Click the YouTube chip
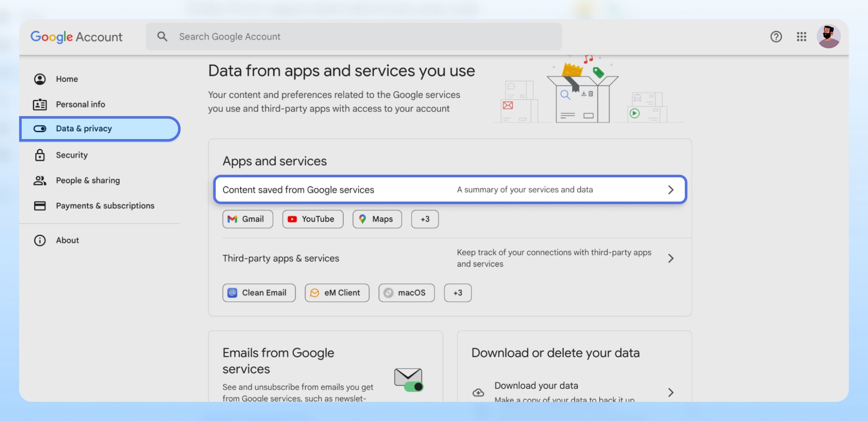The height and width of the screenshot is (421, 868). click(313, 219)
